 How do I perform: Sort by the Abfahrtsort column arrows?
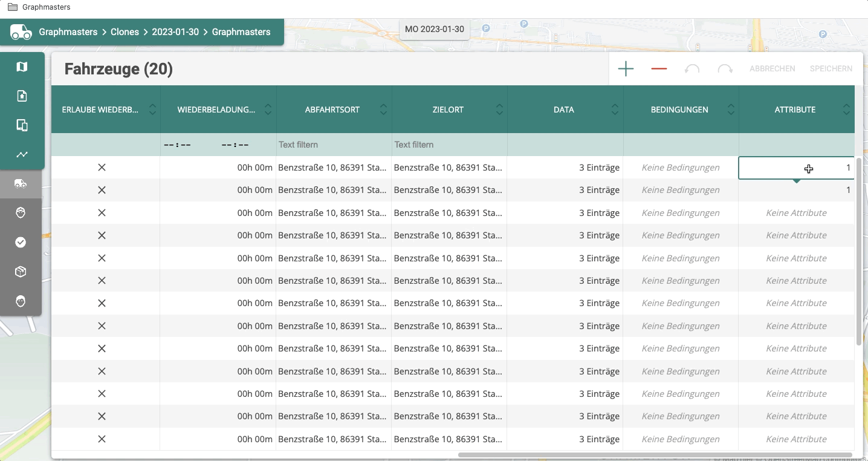click(x=383, y=110)
